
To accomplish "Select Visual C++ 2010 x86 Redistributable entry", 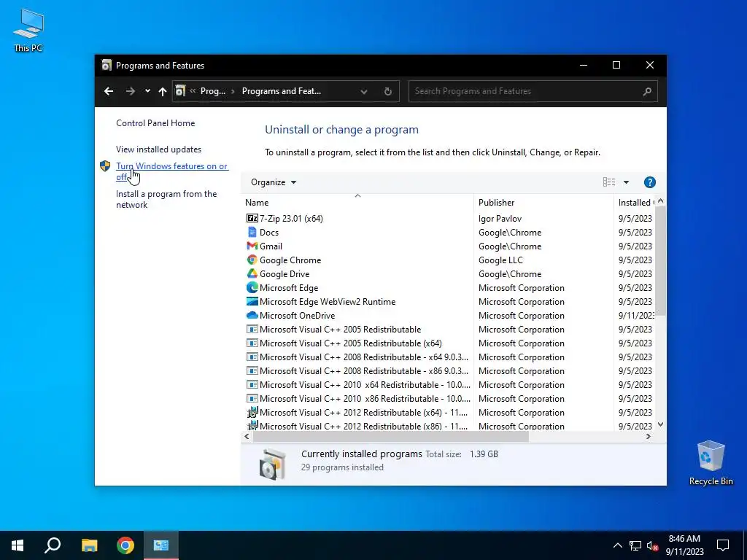I will (365, 399).
